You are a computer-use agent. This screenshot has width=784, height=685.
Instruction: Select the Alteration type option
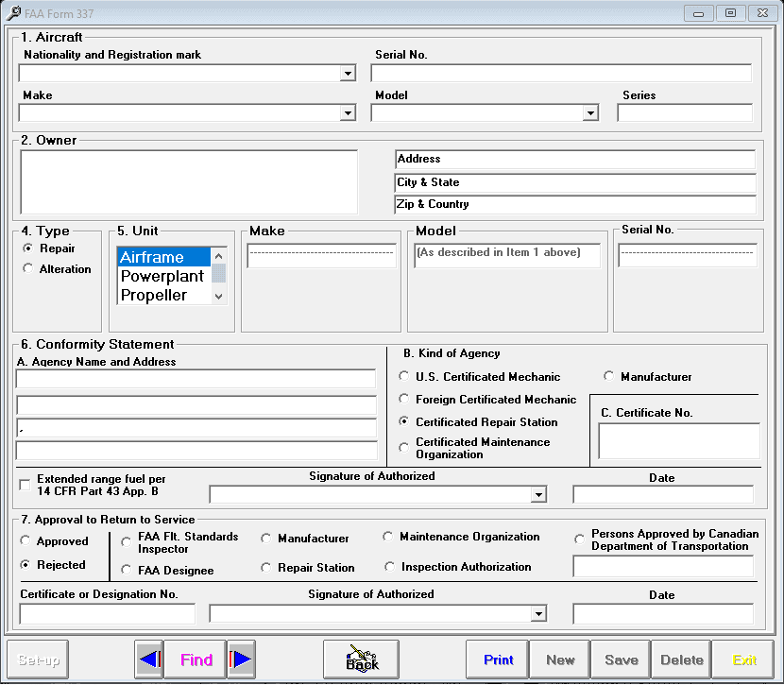click(27, 269)
